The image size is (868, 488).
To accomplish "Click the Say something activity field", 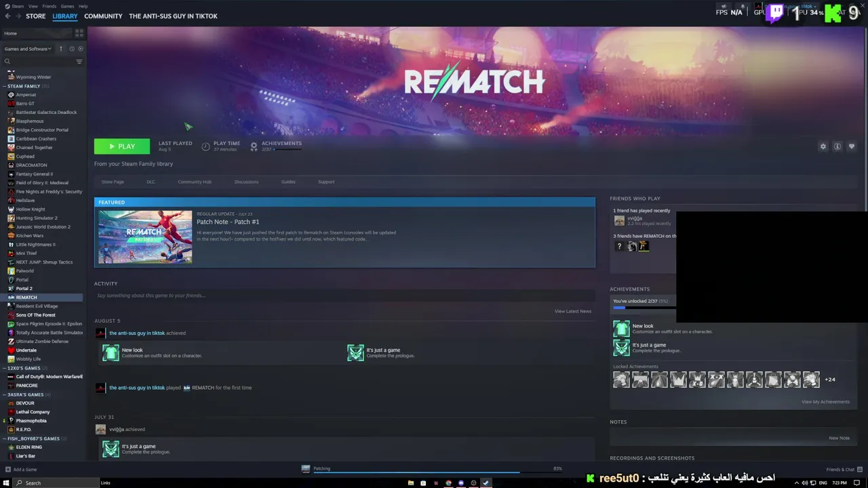I will tap(344, 296).
